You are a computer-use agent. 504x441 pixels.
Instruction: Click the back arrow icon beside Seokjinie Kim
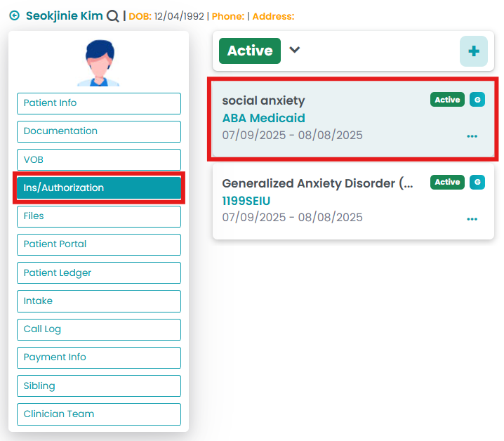coord(15,15)
